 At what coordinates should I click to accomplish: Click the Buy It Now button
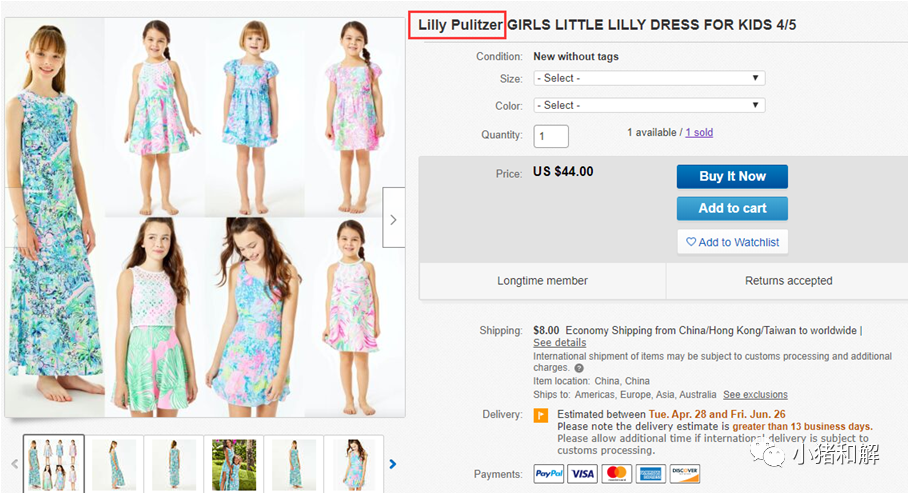coord(732,176)
